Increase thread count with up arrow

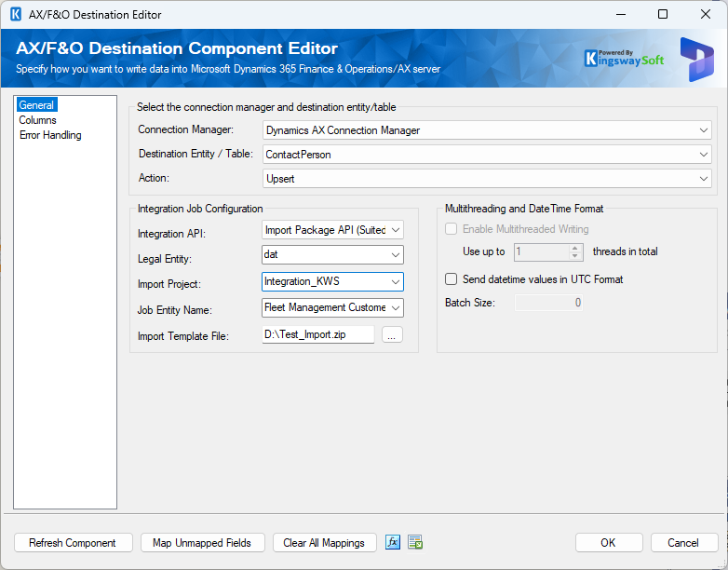pos(575,248)
